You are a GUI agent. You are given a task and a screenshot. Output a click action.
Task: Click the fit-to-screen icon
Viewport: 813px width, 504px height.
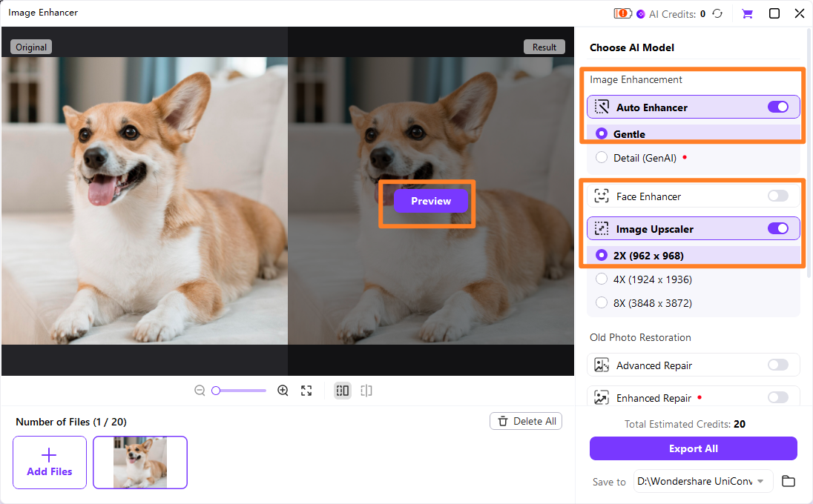306,391
